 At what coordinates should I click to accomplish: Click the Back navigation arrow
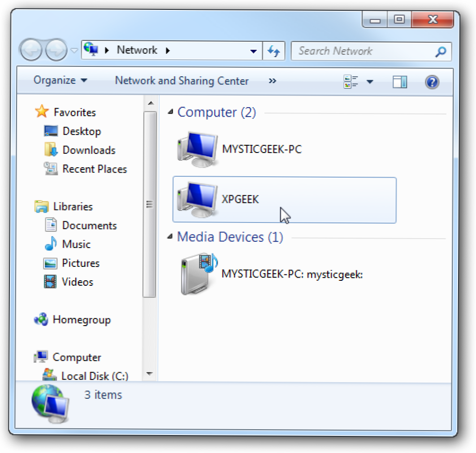pos(31,51)
